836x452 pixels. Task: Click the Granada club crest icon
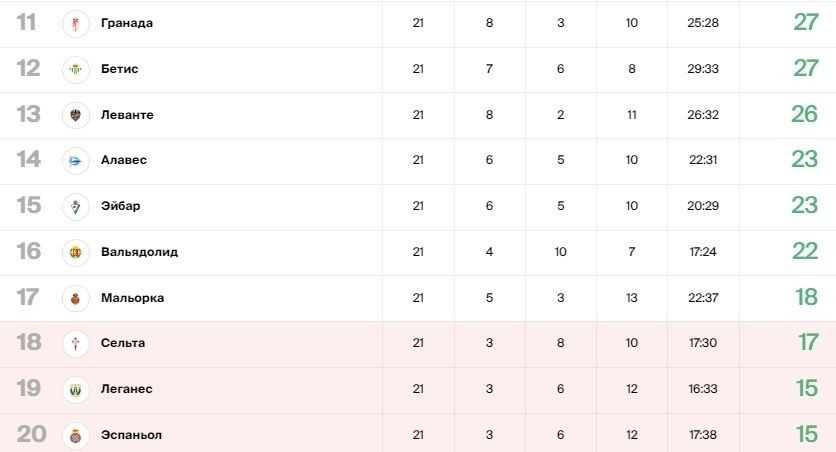pyautogui.click(x=75, y=23)
